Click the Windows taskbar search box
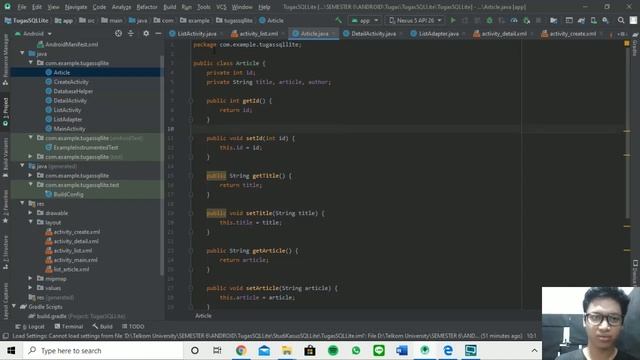Viewport: 640px width, 360px height. (104, 350)
